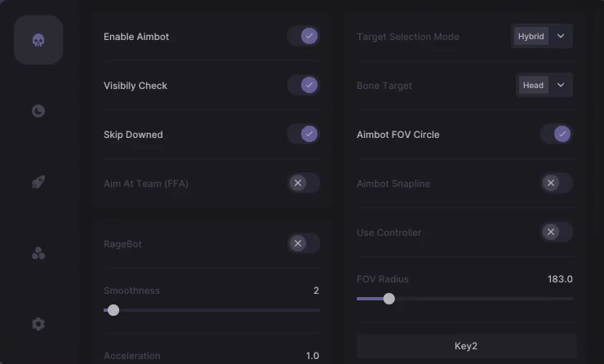This screenshot has height=364, width=604.
Task: Open the rocket icon sidebar tab
Action: click(38, 182)
